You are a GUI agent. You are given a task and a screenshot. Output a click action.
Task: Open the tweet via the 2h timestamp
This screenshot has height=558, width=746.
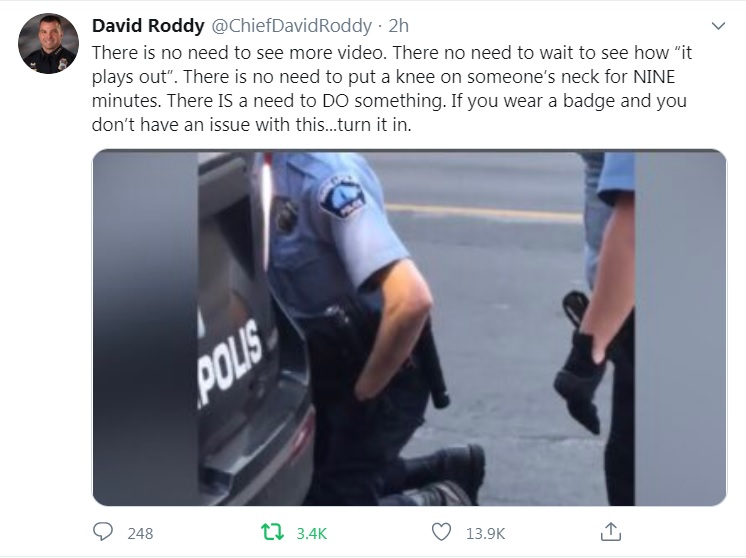399,26
